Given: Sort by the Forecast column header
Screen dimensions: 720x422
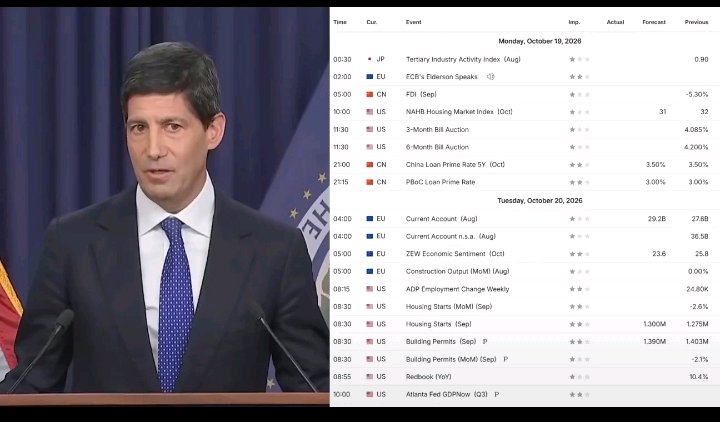Looking at the screenshot, I should coord(654,22).
